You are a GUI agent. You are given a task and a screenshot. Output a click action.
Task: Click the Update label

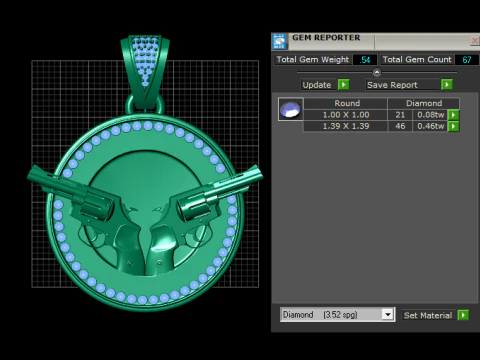pos(317,85)
